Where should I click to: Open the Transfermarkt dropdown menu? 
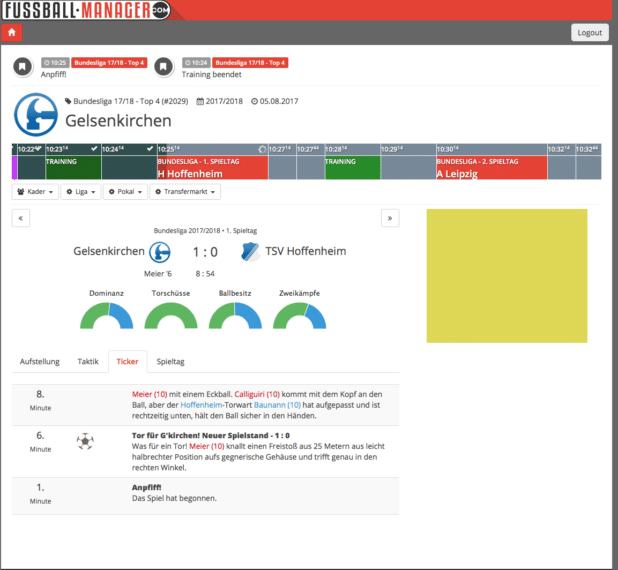(x=185, y=192)
